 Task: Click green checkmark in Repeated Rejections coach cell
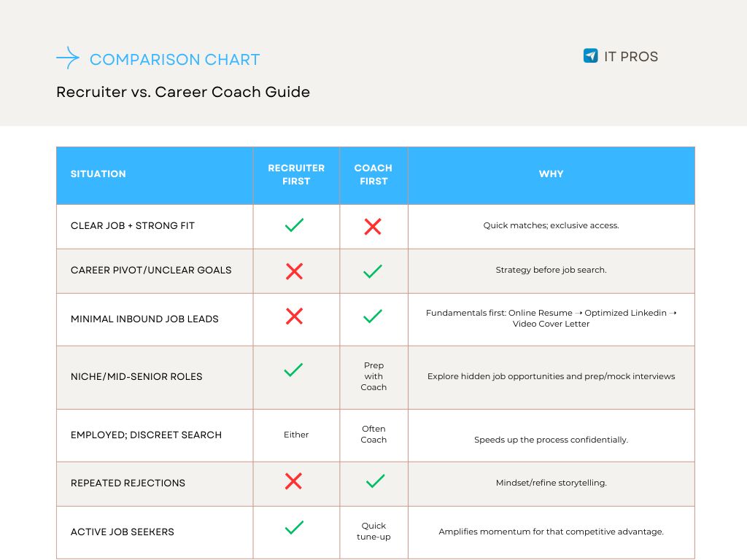pos(375,481)
